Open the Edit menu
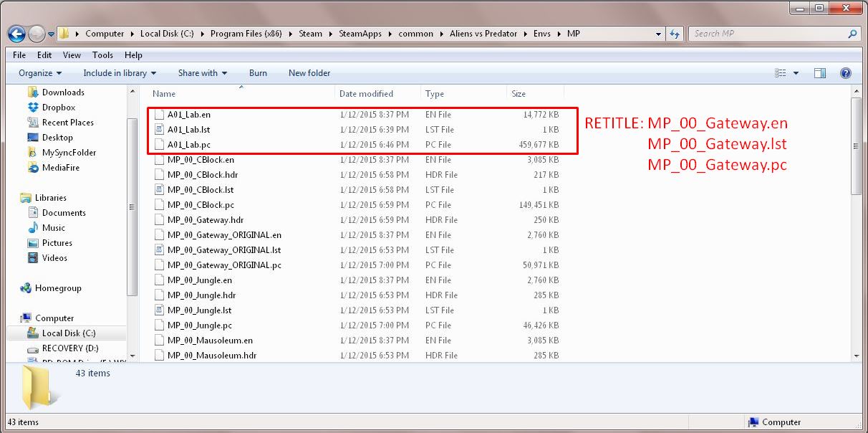868x433 pixels. 44,55
